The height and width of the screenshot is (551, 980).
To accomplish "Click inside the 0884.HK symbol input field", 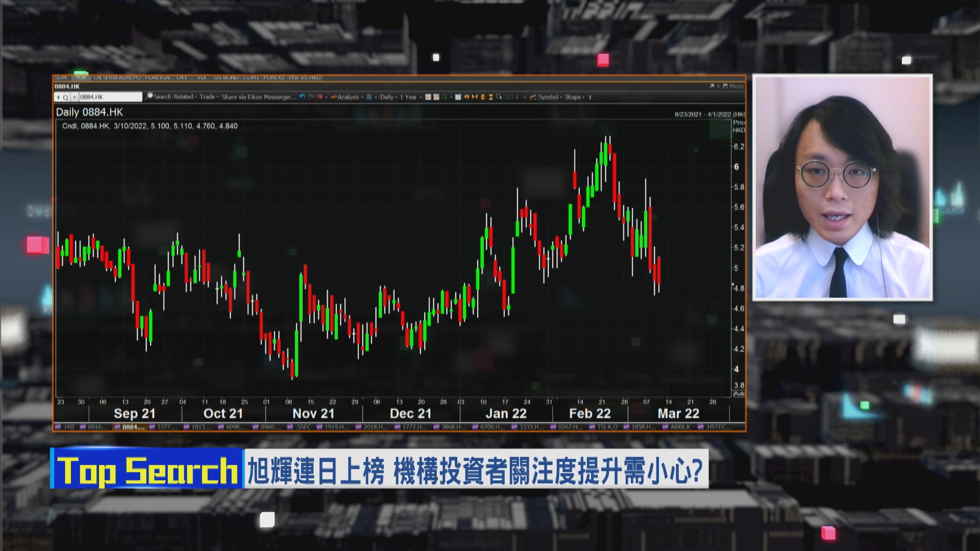I will click(x=112, y=96).
